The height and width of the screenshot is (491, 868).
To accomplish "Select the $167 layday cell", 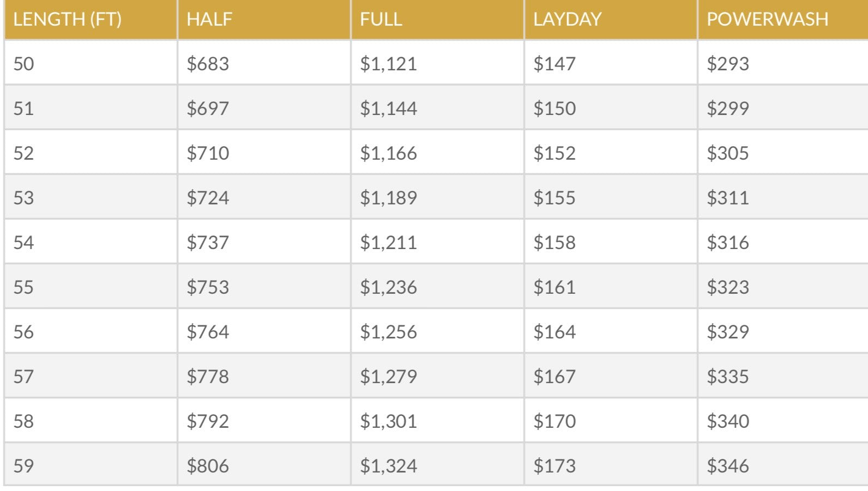I will point(554,377).
